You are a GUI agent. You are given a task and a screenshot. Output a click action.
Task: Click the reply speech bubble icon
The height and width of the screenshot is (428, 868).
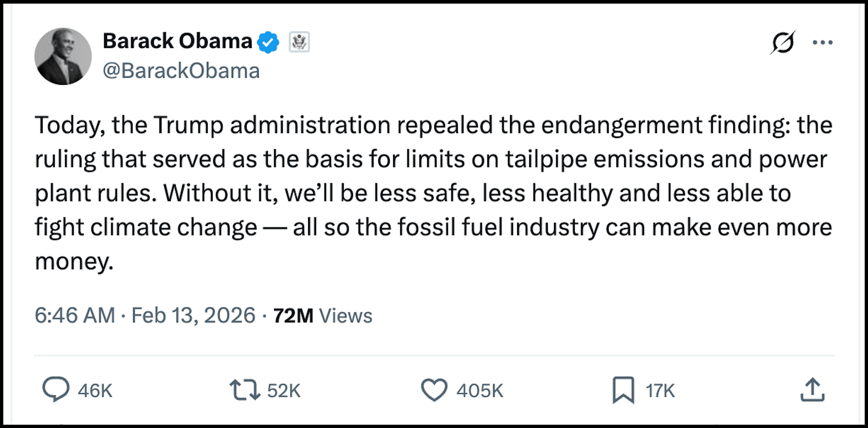pos(56,389)
